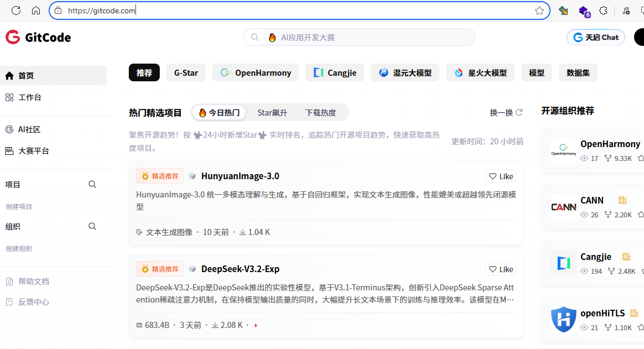Open the browser extensions puzzle icon
This screenshot has width=644, height=349.
point(603,11)
